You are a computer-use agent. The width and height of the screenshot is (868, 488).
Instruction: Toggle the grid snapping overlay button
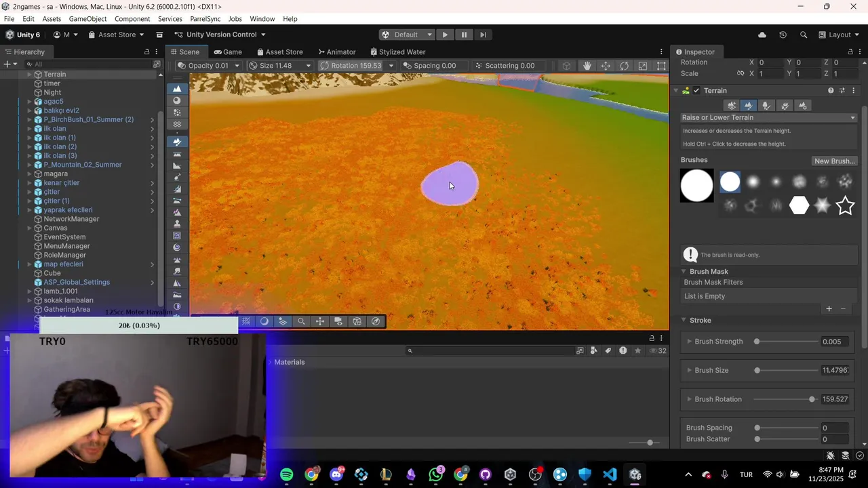(x=283, y=322)
